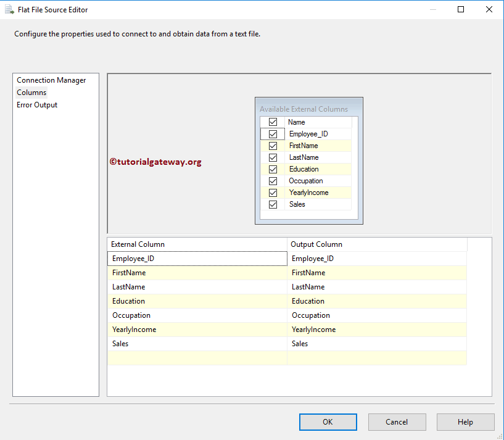Toggle the Occupation column checkbox
This screenshot has height=440, width=504.
coord(273,180)
